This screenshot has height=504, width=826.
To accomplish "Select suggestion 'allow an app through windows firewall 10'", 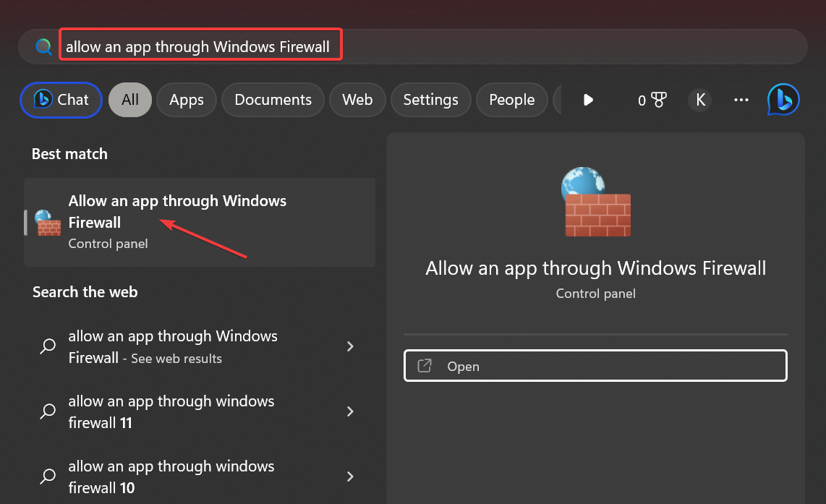I will coord(200,477).
